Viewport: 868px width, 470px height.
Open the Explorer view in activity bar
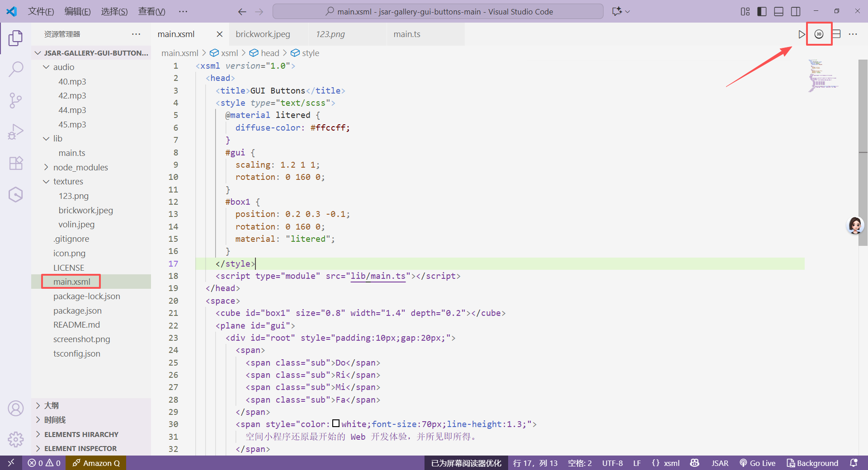(x=15, y=38)
